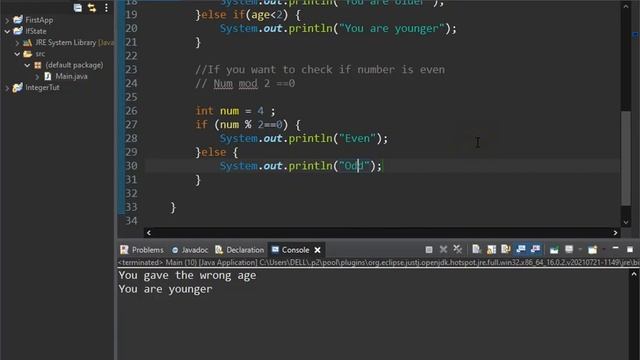The image size is (640, 360).
Task: Select the FirstApp project
Action: [x=39, y=20]
